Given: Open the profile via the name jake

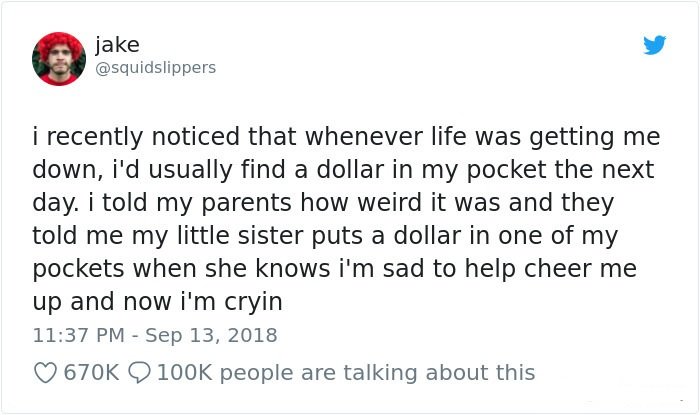Looking at the screenshot, I should (x=117, y=45).
